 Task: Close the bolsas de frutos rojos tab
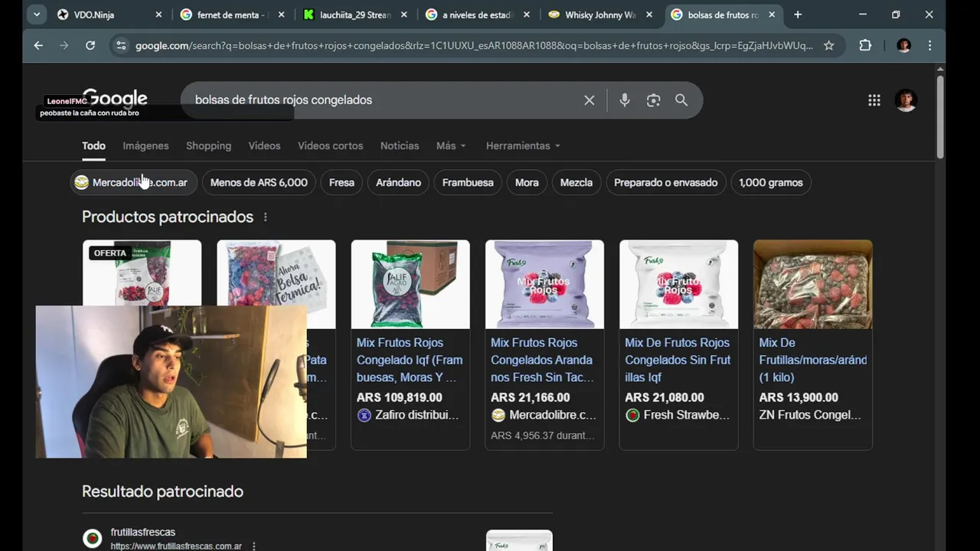pos(772,15)
